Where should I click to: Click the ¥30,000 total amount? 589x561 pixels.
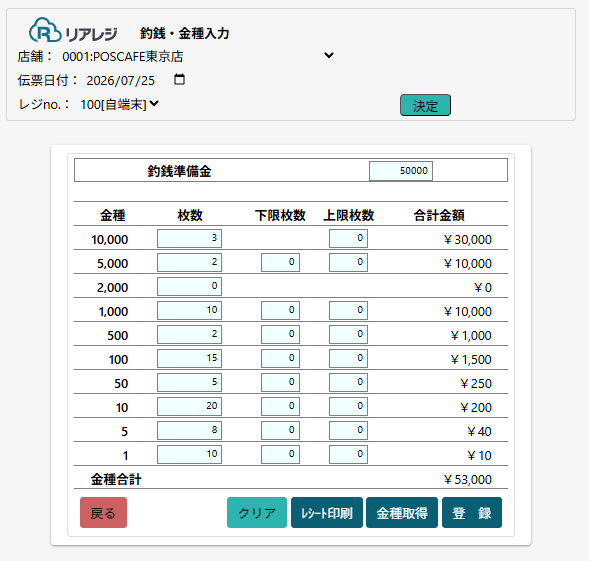click(x=467, y=239)
